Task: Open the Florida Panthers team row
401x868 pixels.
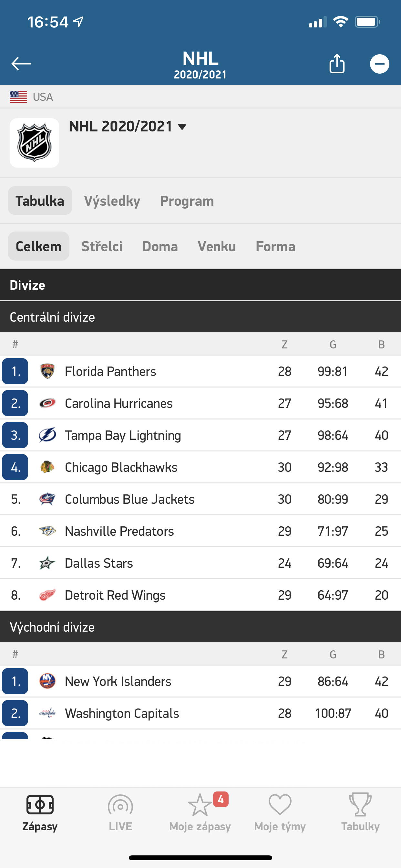Action: (x=110, y=371)
